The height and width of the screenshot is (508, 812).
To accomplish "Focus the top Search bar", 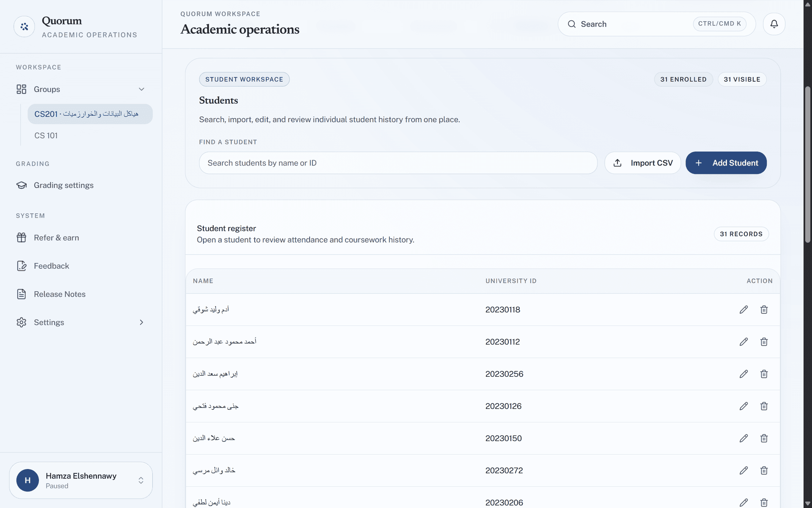I will coord(656,24).
